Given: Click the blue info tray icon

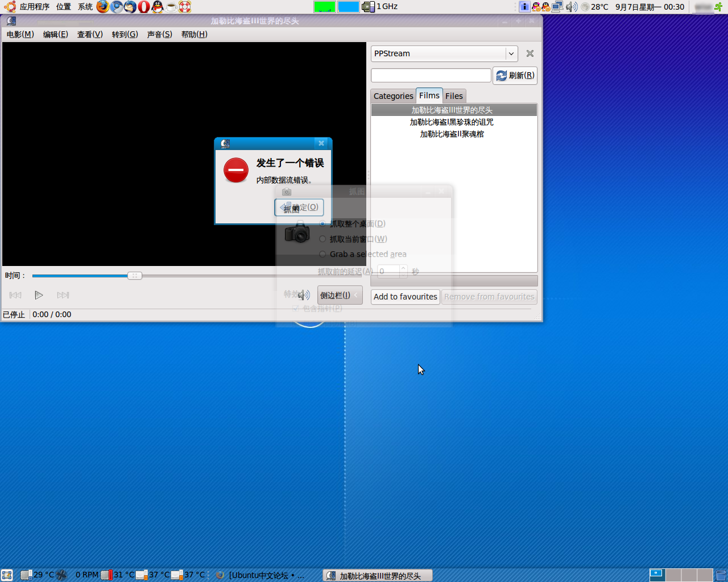Looking at the screenshot, I should pos(524,7).
